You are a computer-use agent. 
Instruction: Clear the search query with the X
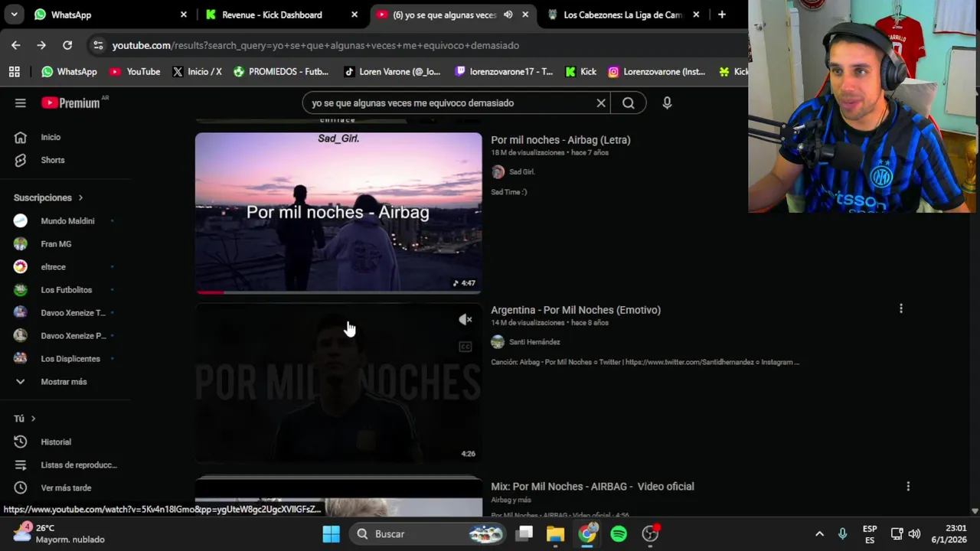click(x=601, y=103)
